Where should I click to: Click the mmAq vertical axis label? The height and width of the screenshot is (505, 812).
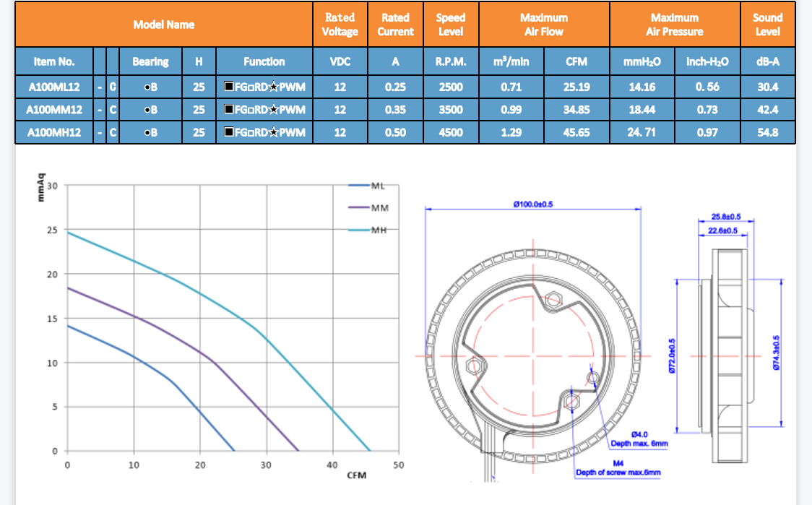click(42, 184)
